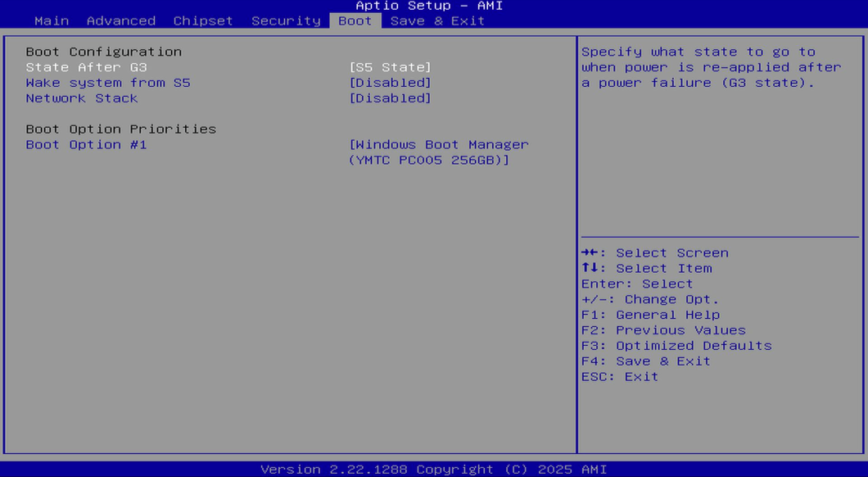Select the State After G3 setting label

(86, 67)
